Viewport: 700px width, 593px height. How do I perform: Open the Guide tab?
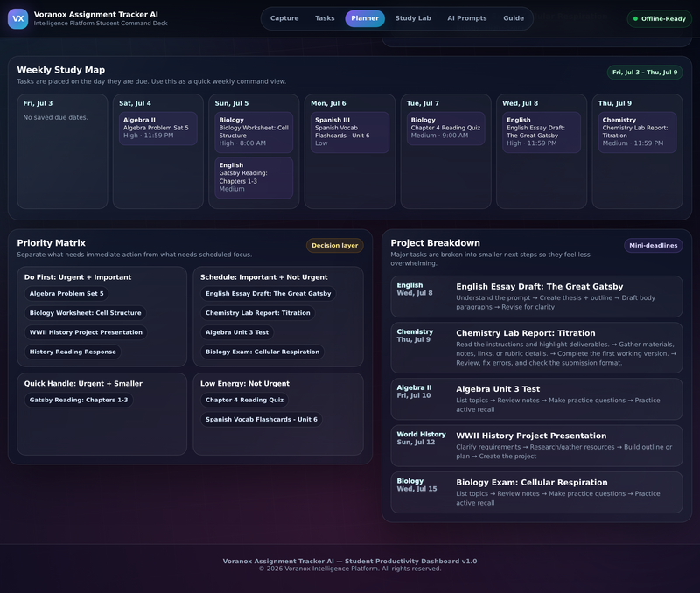(514, 18)
